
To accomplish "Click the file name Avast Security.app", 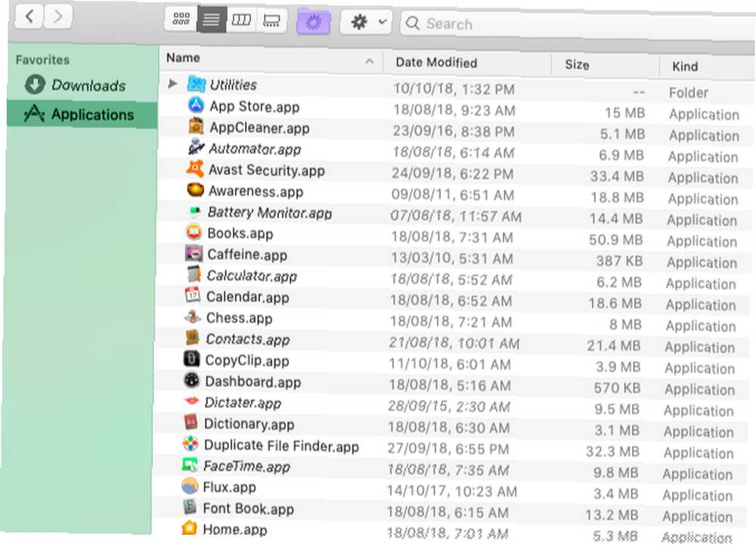I will pos(267,170).
